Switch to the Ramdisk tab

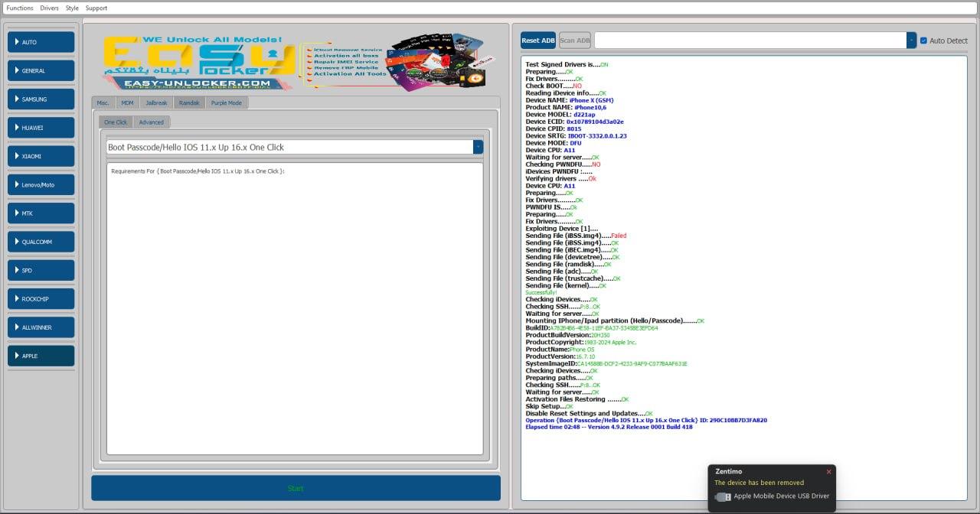[189, 102]
